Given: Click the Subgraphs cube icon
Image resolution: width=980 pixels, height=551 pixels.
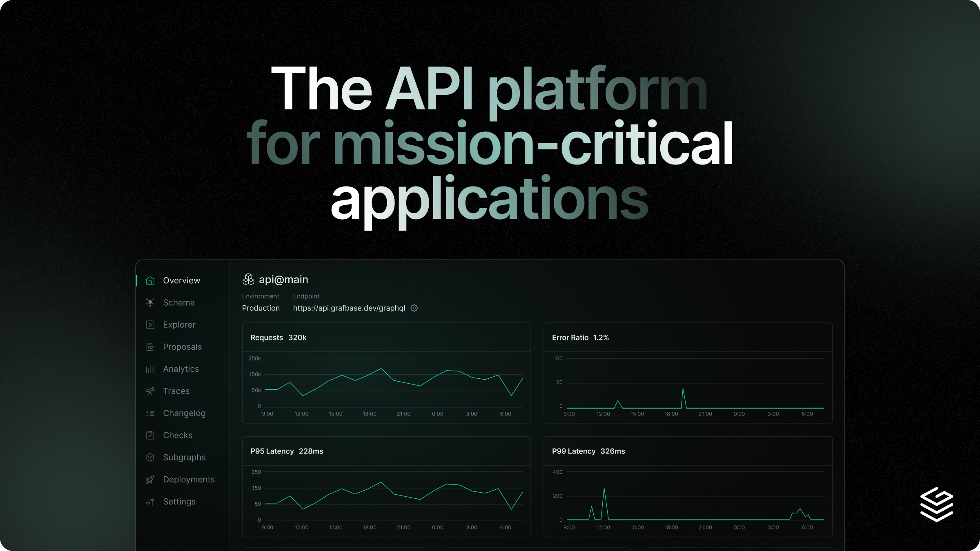Looking at the screenshot, I should 150,458.
